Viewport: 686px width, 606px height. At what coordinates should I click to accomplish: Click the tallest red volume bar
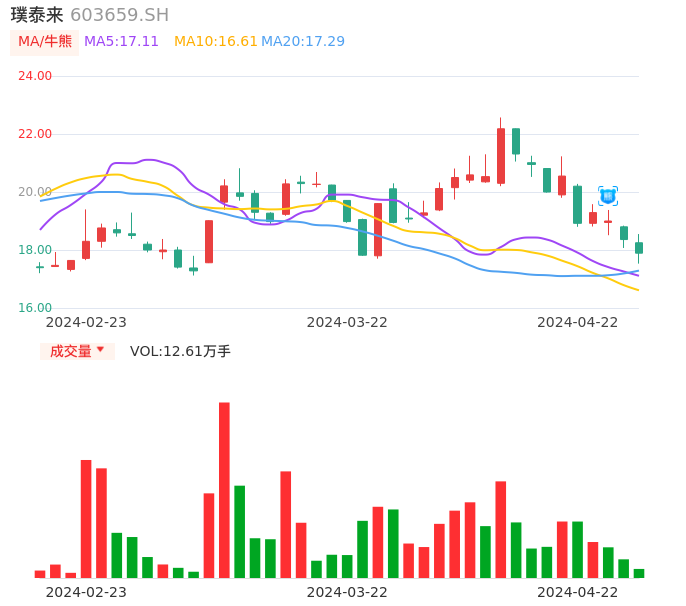point(224,489)
